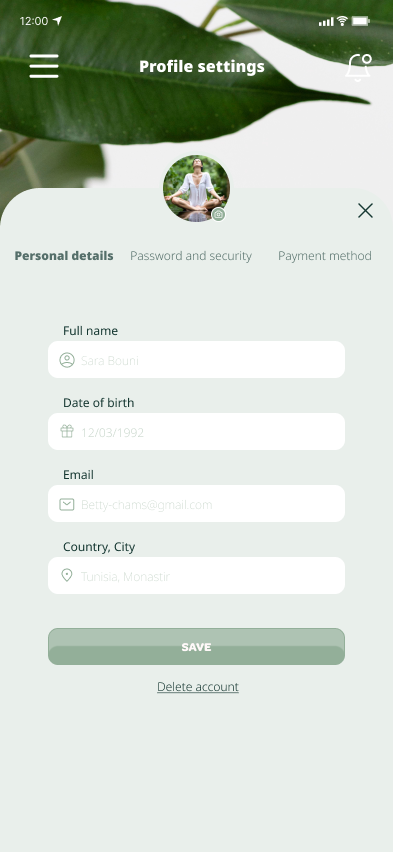Open notifications bell icon
This screenshot has height=852, width=393.
click(x=359, y=68)
